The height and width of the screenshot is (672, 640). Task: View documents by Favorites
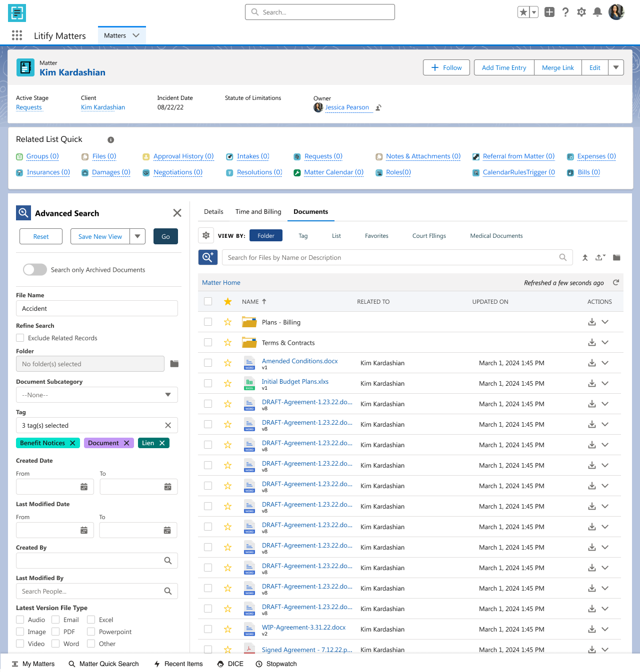pyautogui.click(x=376, y=236)
